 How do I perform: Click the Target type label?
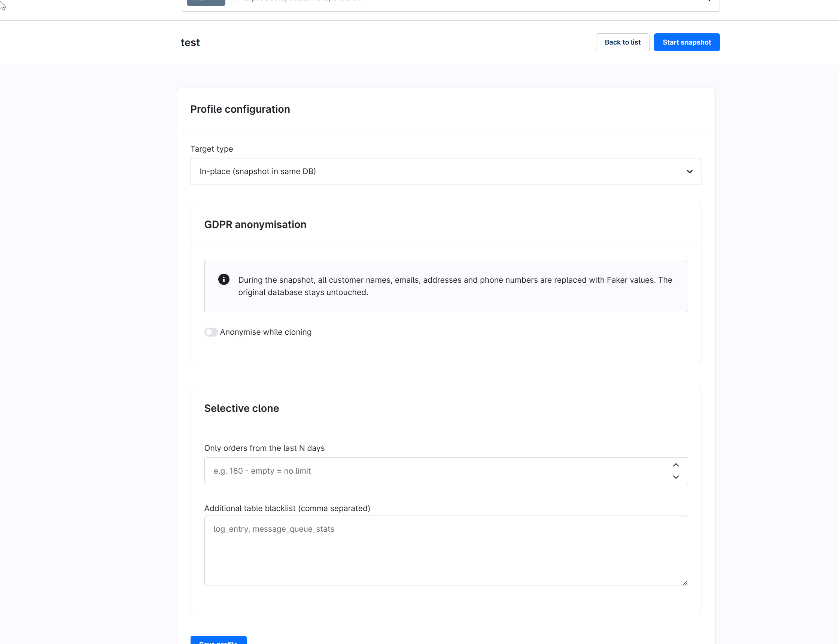point(212,149)
